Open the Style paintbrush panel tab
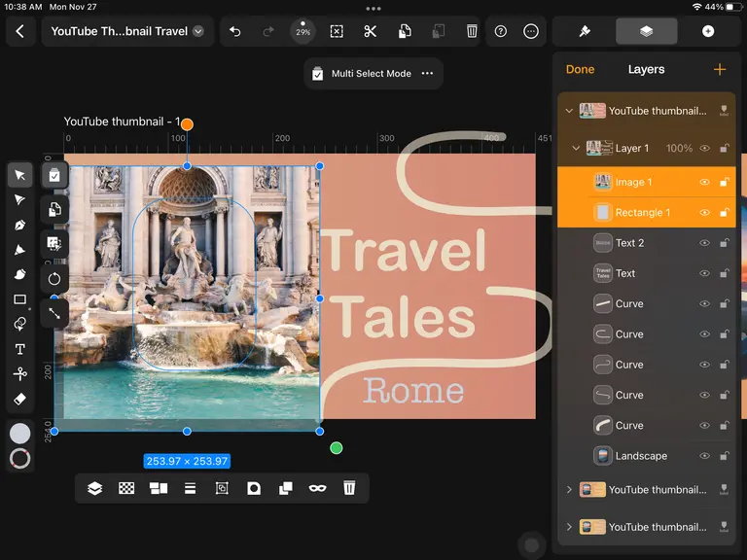This screenshot has width=747, height=560. (585, 31)
